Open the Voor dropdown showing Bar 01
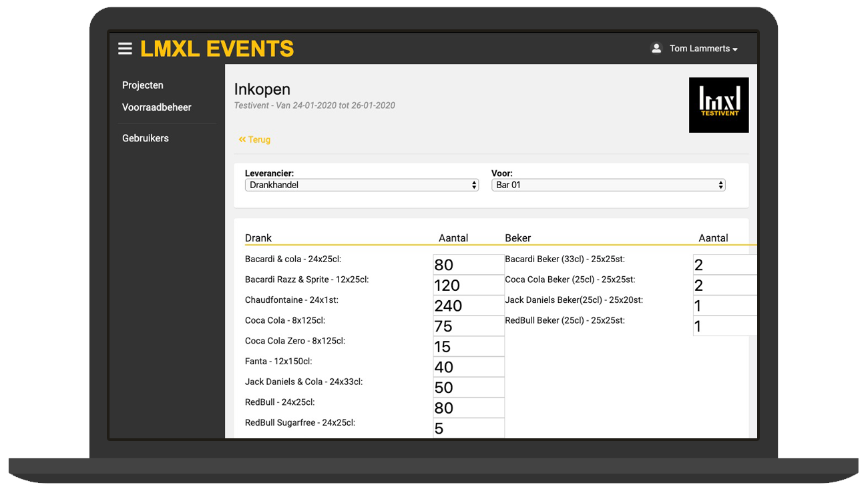Screen dimensions: 868x489 pos(608,185)
